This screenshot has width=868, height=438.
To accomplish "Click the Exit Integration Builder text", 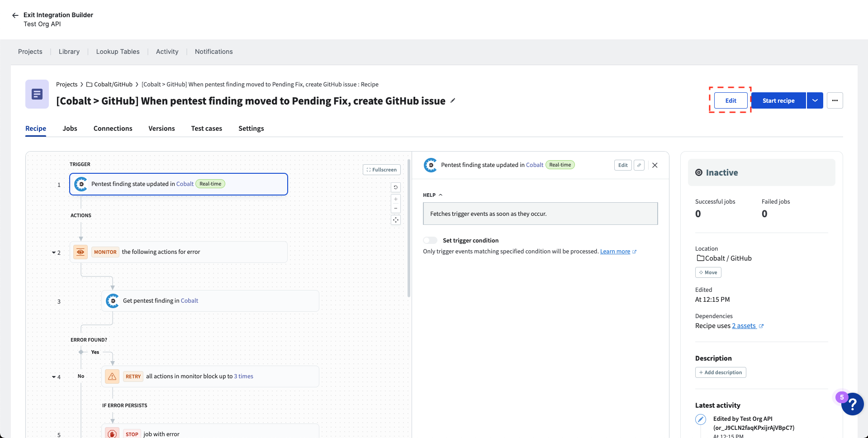I will [58, 15].
